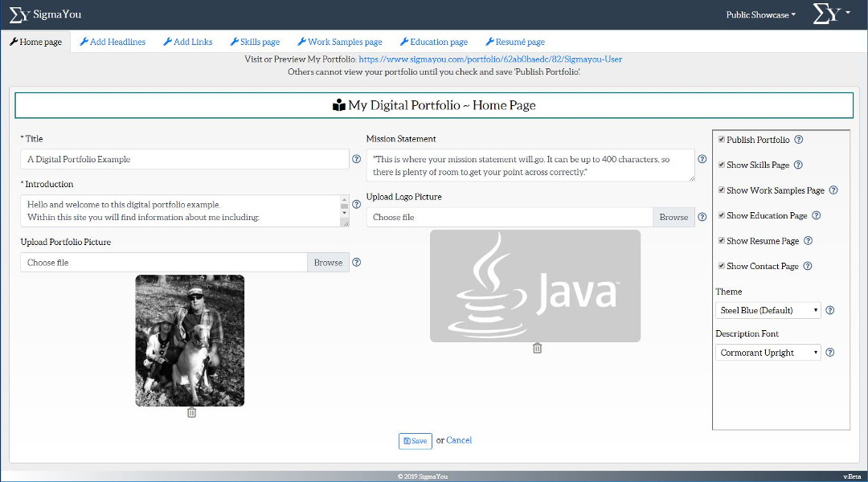Click the Save button

point(416,441)
